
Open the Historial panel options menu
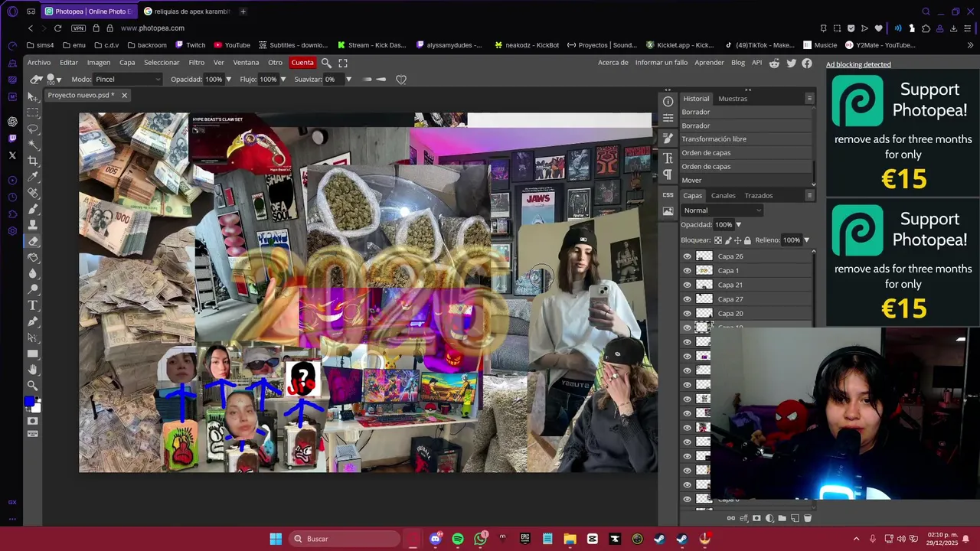[809, 99]
